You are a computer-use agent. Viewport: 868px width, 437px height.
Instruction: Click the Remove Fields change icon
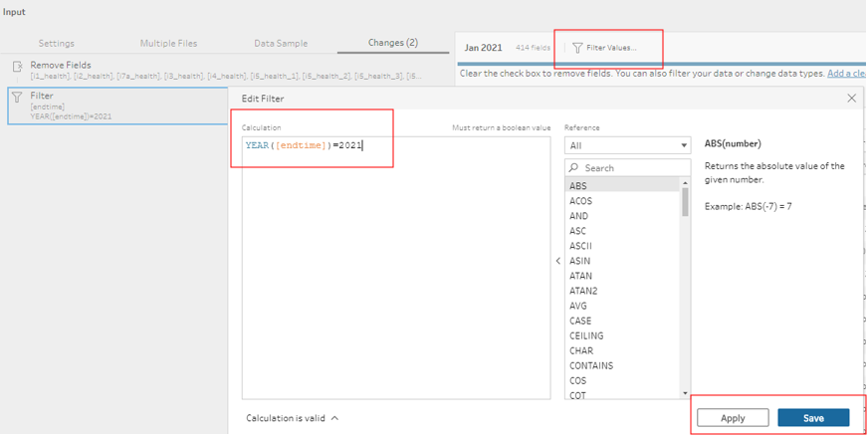17,68
